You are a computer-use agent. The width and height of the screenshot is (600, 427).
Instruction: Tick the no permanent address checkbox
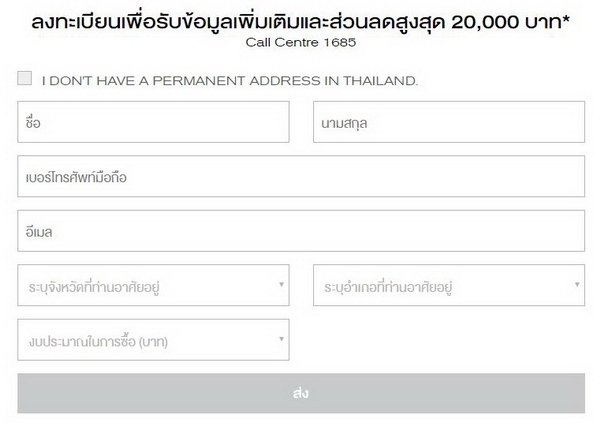click(25, 79)
